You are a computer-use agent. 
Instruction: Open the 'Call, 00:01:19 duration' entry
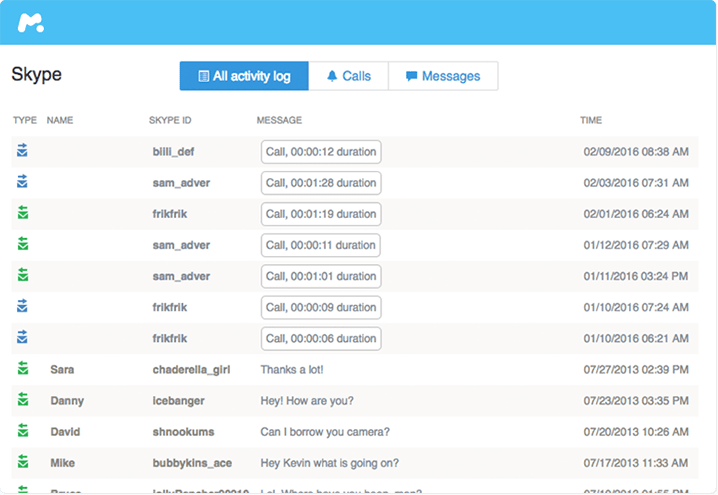(x=321, y=214)
